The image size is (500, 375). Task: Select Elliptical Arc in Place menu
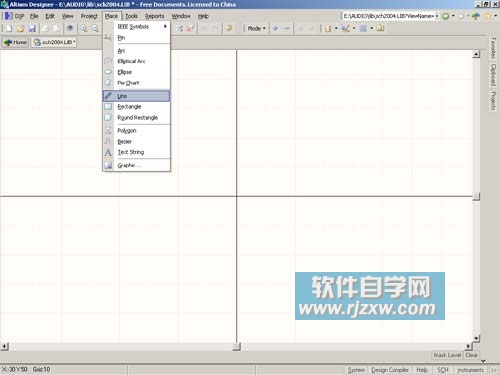click(136, 61)
